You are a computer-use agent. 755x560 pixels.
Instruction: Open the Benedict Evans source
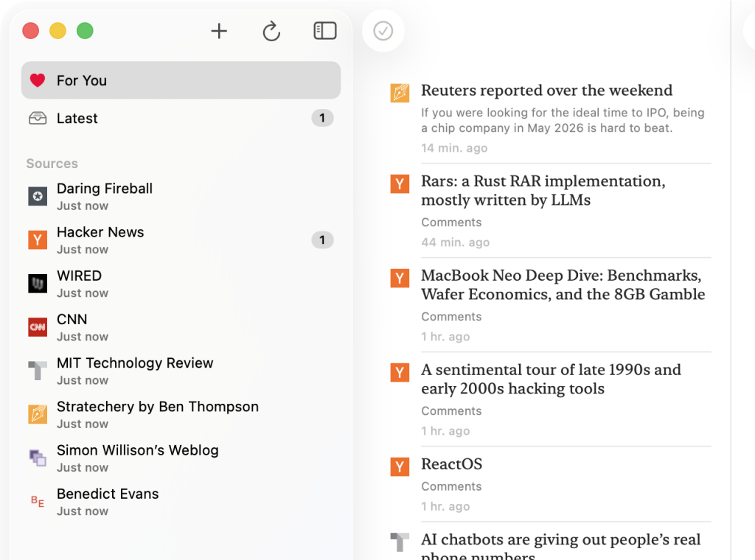tap(181, 502)
